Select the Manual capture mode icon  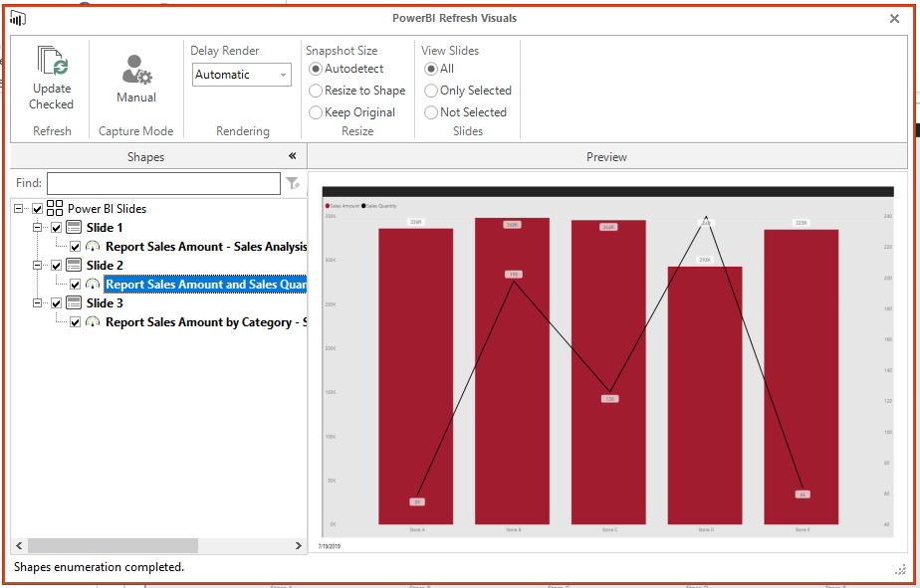(135, 70)
